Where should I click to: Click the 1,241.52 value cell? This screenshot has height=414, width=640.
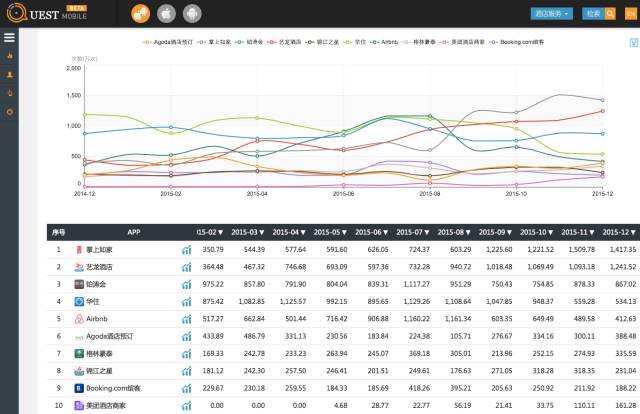click(x=623, y=267)
